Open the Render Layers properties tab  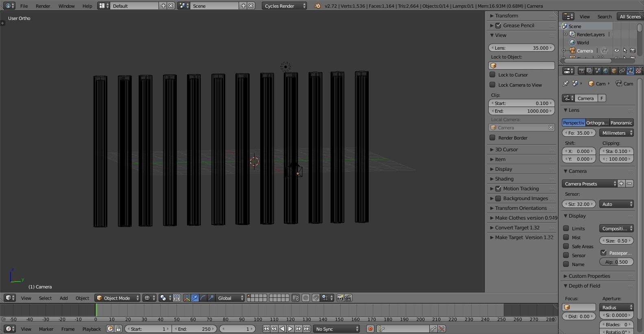pyautogui.click(x=590, y=71)
